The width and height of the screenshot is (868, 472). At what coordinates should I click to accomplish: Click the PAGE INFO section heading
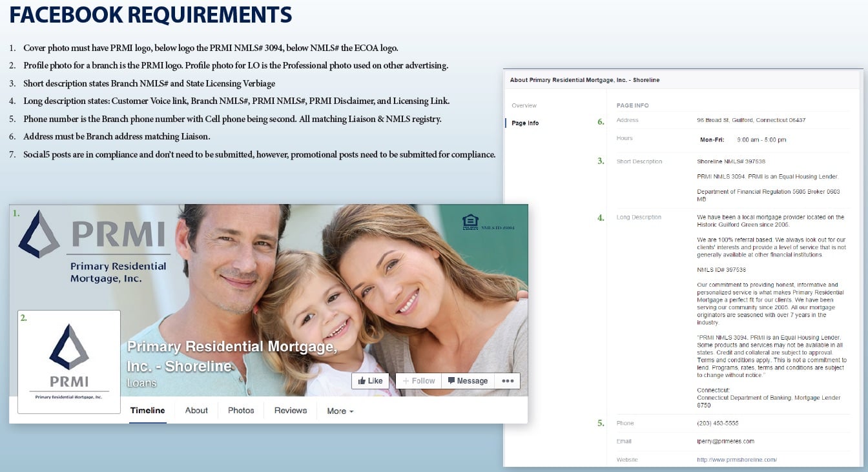tap(632, 105)
